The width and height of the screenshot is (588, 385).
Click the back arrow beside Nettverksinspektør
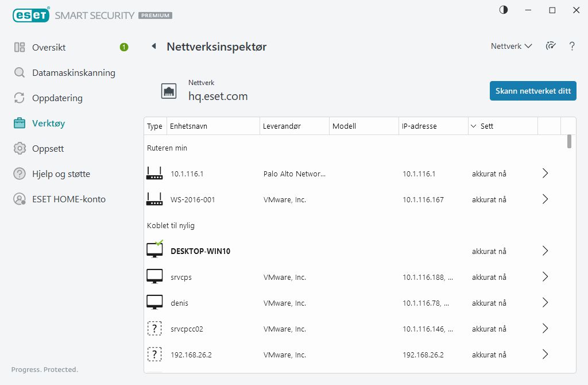tap(153, 47)
